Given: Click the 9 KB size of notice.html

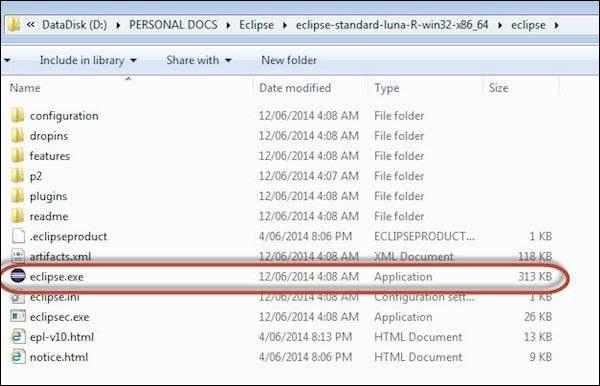Looking at the screenshot, I should (x=541, y=357).
